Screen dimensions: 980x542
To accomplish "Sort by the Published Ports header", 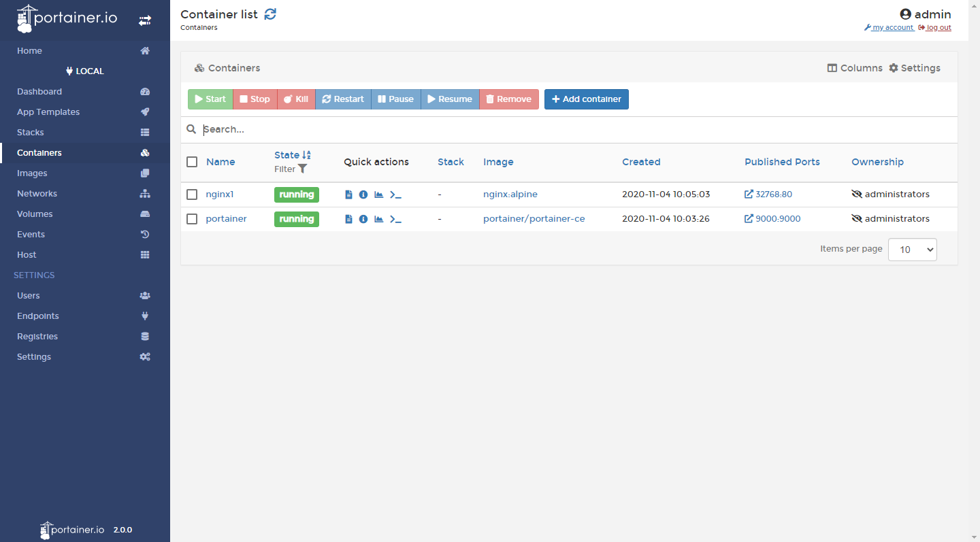I will (x=782, y=162).
